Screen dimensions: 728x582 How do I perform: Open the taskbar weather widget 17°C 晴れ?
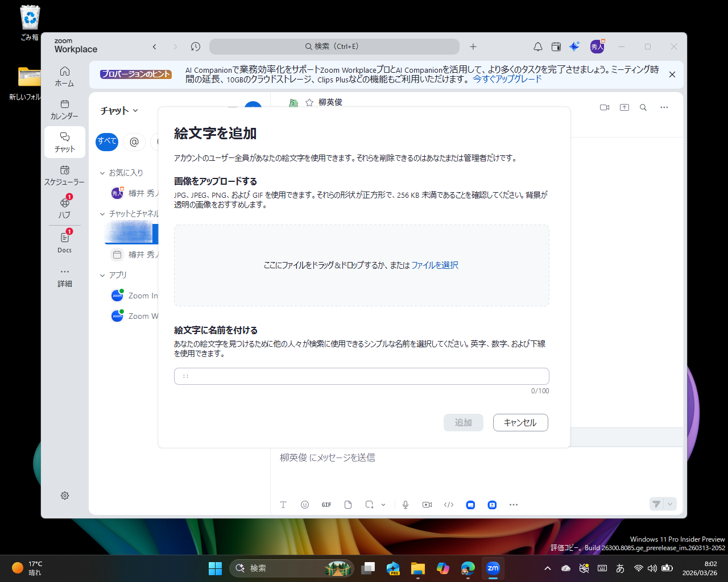[27, 568]
